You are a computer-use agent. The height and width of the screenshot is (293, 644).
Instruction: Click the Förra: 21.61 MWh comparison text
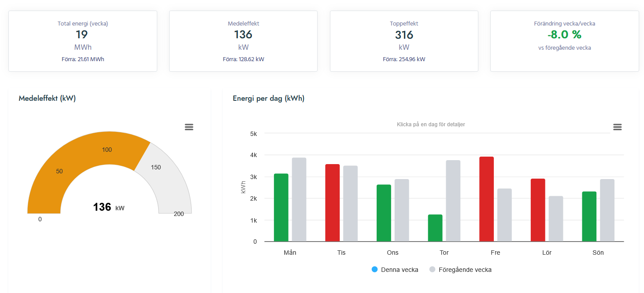click(83, 59)
